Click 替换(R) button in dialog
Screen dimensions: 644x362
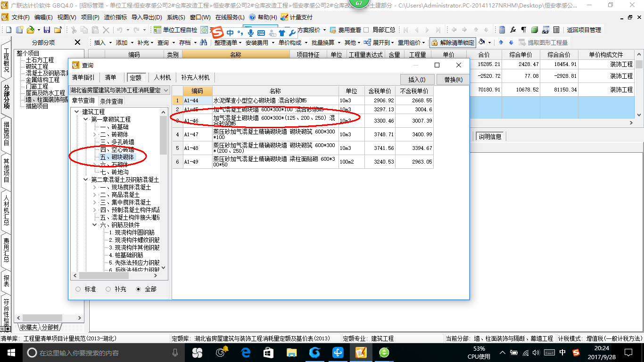(453, 80)
